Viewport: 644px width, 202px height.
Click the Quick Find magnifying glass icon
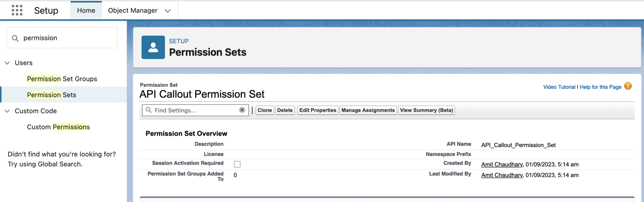(15, 38)
